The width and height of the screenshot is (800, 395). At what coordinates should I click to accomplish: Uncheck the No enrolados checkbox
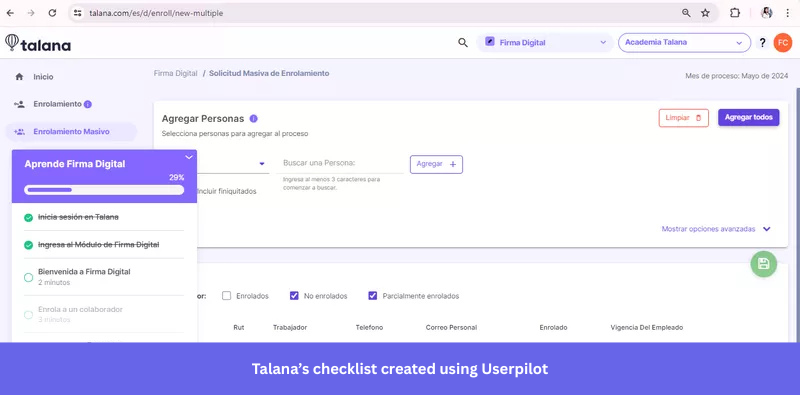[x=294, y=295]
